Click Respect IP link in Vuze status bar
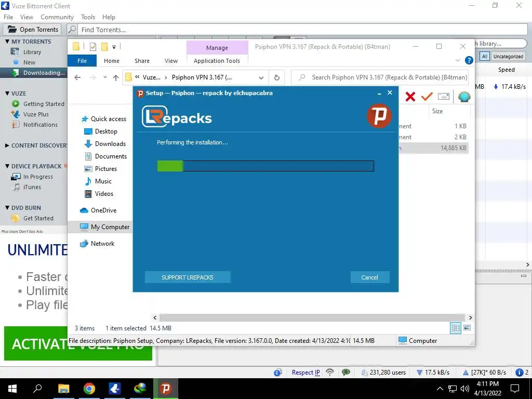Screen dimensions: 532x399 [x=305, y=372]
